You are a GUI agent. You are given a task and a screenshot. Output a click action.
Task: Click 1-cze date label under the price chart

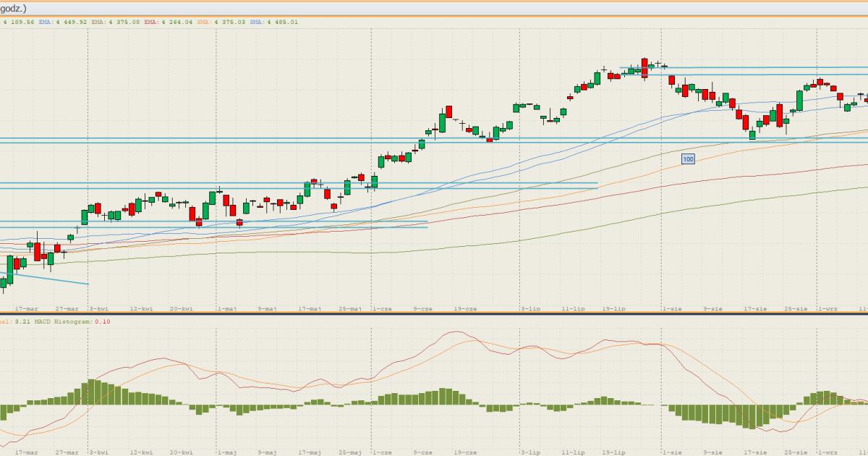(x=382, y=309)
